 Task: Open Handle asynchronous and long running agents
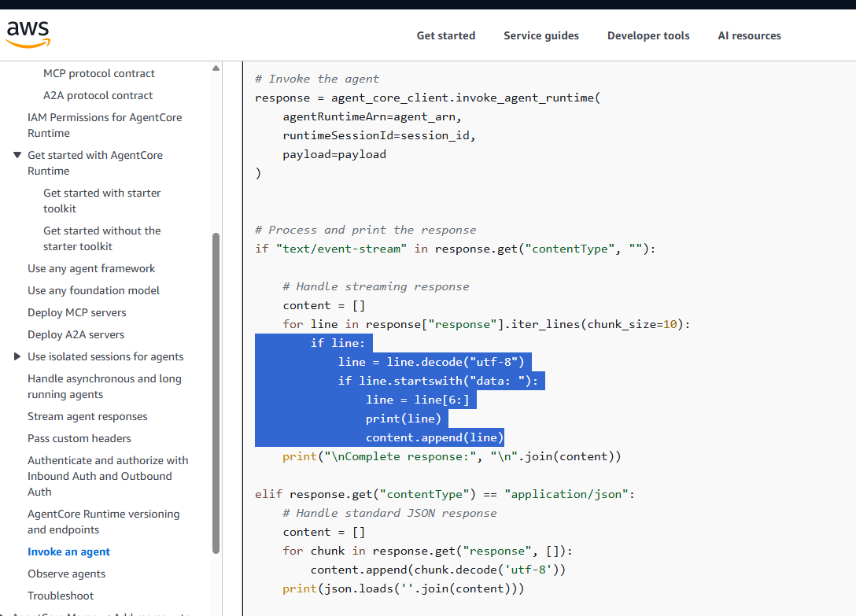pos(105,386)
